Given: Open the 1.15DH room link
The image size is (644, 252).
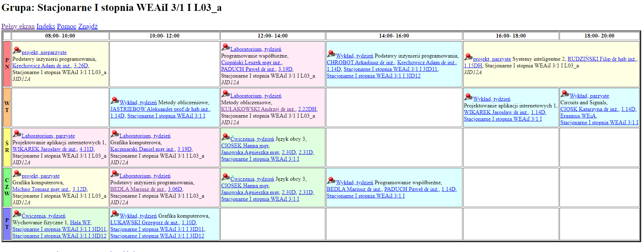Looking at the screenshot, I should click(x=473, y=66).
